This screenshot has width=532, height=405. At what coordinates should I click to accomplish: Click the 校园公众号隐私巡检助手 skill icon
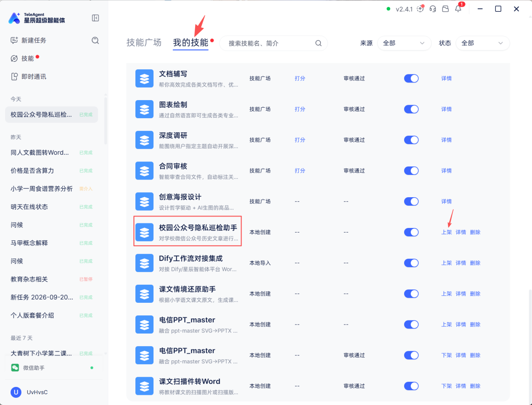(144, 232)
